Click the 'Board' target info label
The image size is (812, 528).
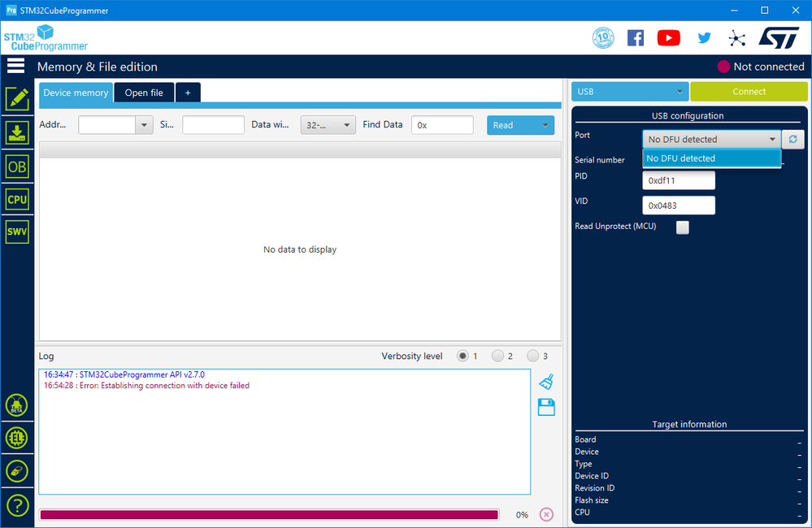coord(585,439)
